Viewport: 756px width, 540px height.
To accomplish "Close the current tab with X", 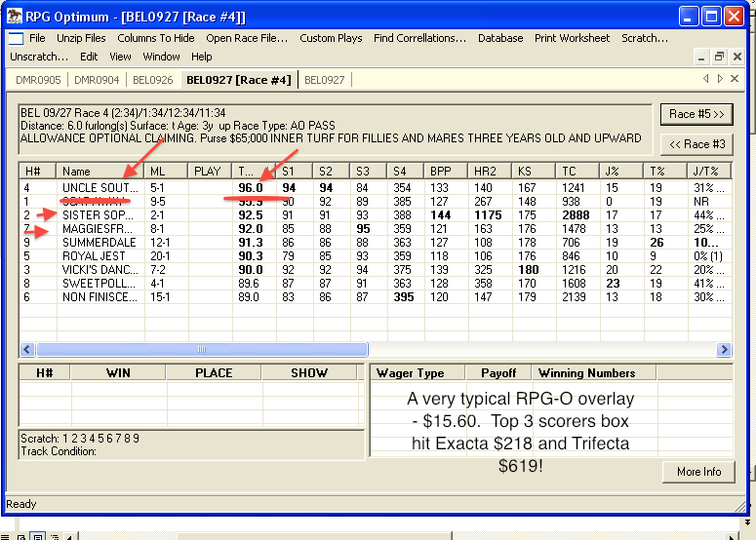I will tap(735, 79).
